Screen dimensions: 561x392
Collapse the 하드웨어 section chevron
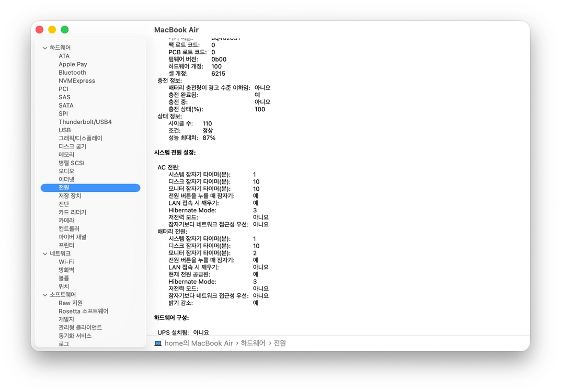pyautogui.click(x=45, y=48)
